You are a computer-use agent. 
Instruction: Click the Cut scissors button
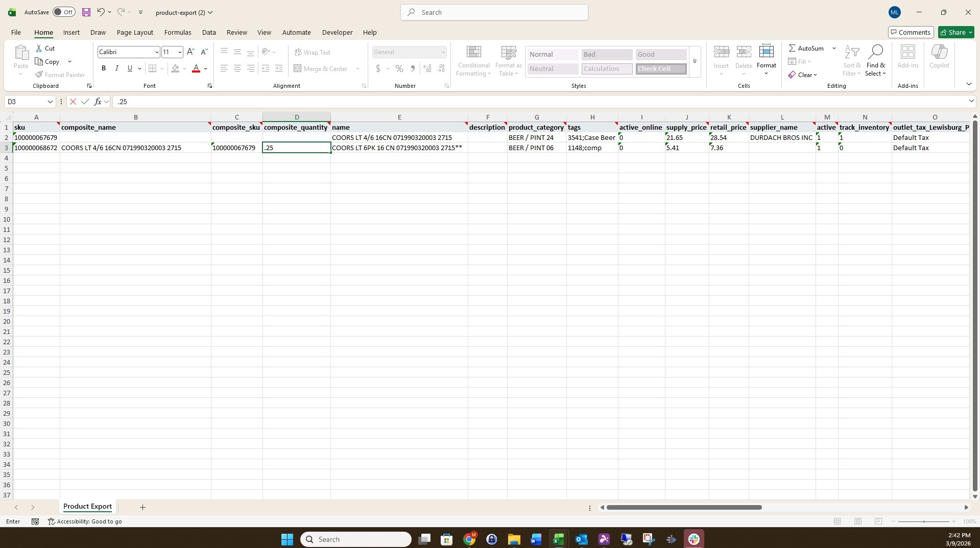(45, 48)
